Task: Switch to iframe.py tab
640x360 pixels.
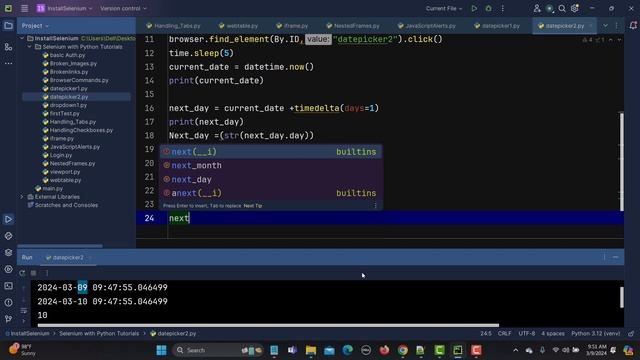Action: (x=292, y=26)
